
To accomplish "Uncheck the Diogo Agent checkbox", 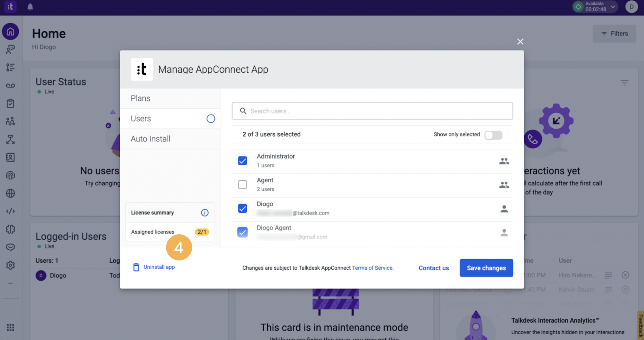I will [x=243, y=232].
